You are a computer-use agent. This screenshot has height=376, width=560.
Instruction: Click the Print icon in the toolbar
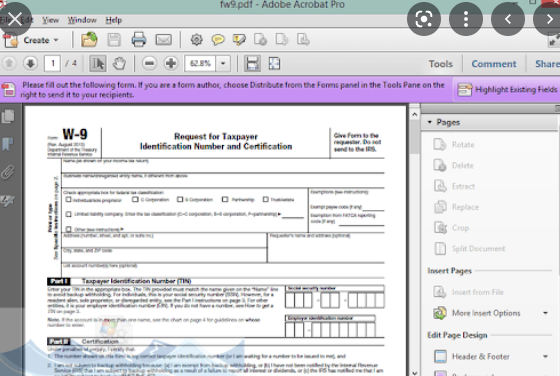click(x=139, y=40)
